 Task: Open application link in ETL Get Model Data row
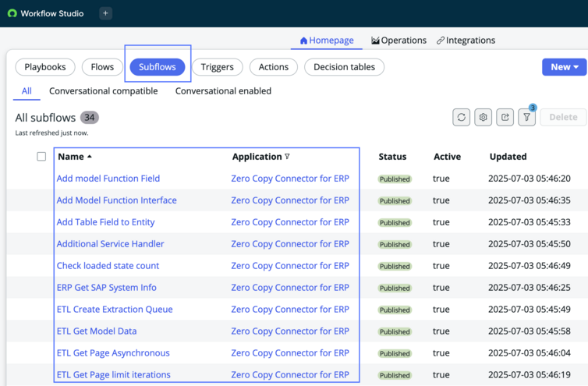[x=290, y=331]
